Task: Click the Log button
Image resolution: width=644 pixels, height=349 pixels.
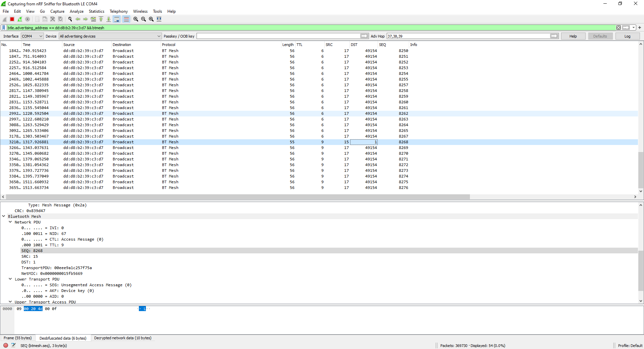Action: (628, 36)
